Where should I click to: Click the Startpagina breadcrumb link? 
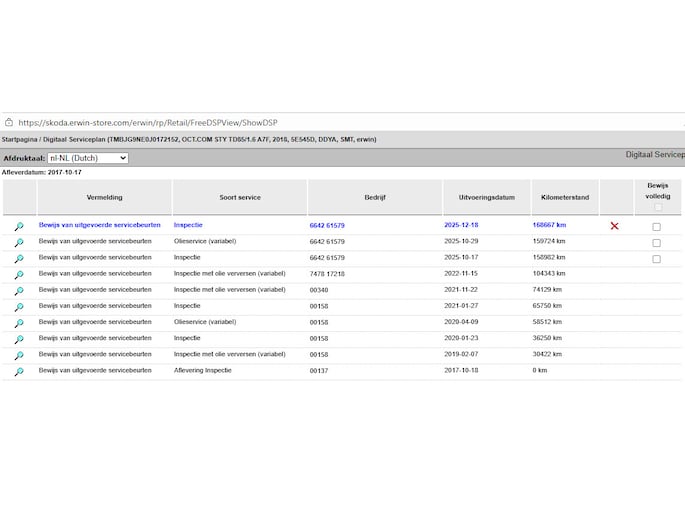[x=22, y=140]
